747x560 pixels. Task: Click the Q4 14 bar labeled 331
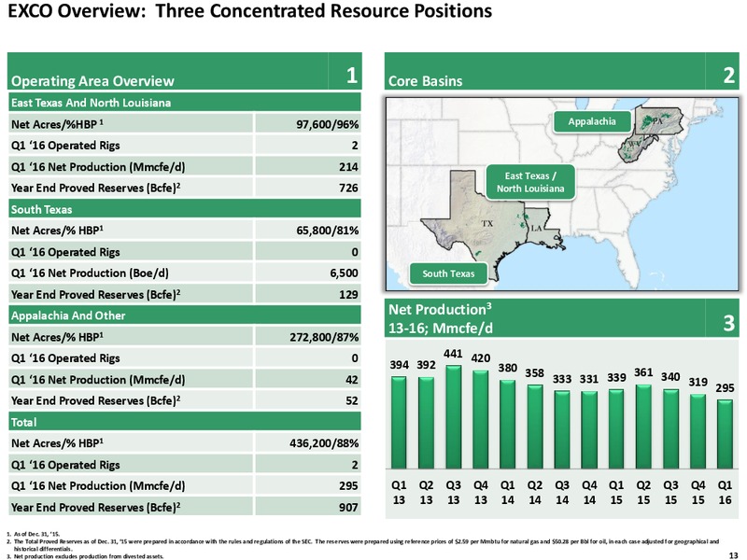[589, 430]
